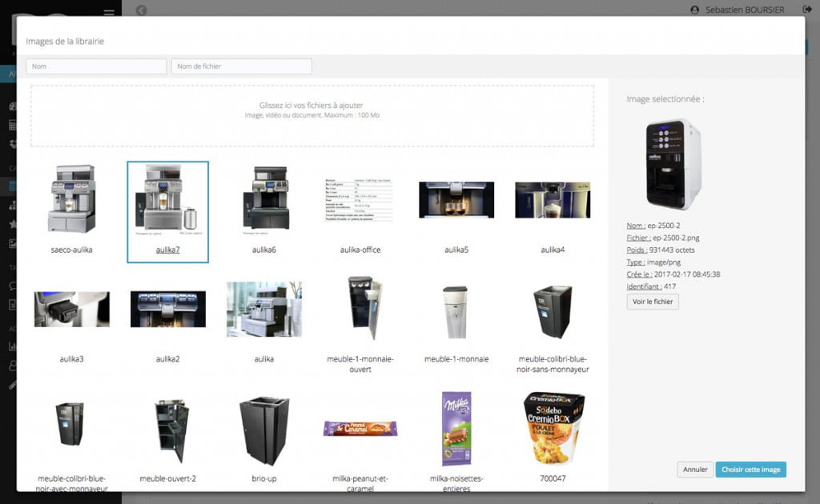Open Voir le fichier button
820x504 pixels.
tap(653, 302)
